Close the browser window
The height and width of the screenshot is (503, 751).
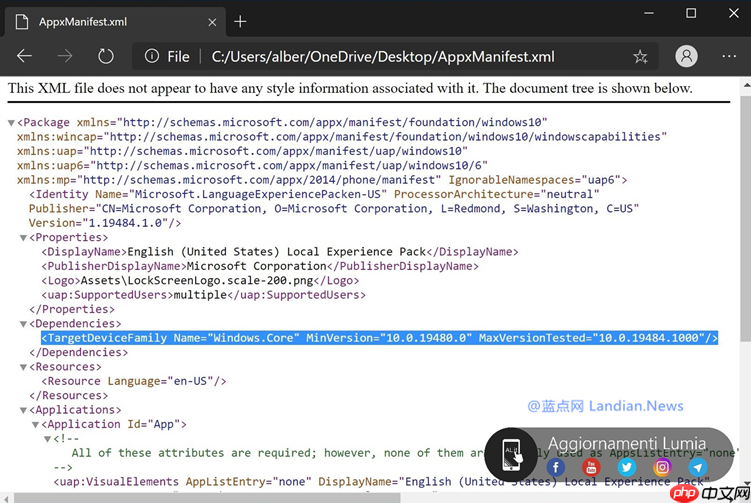pyautogui.click(x=733, y=13)
